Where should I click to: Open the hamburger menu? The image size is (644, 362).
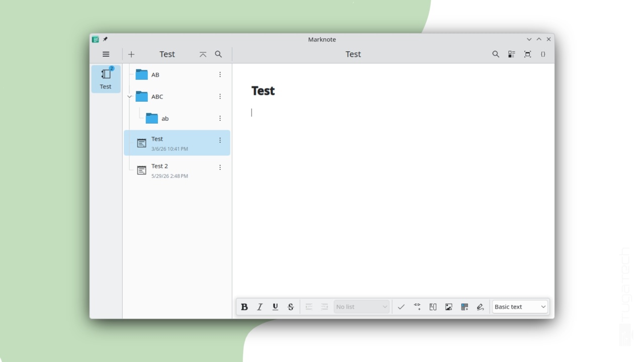coord(106,54)
